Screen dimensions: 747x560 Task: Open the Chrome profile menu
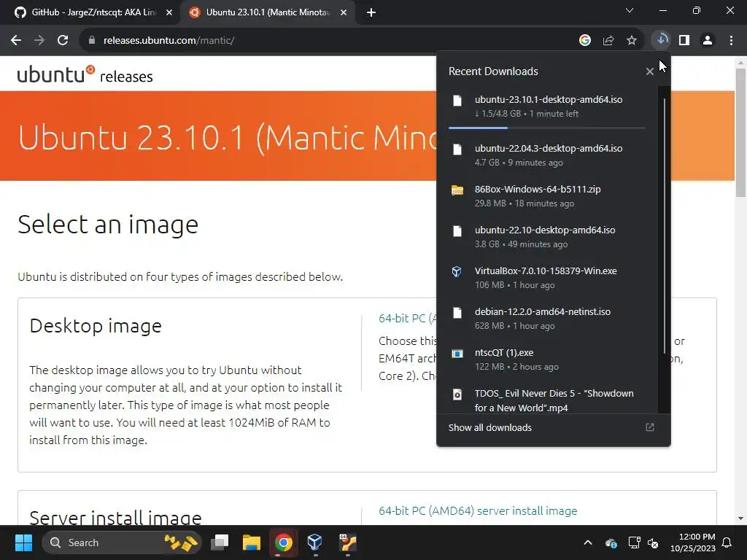[x=708, y=41]
